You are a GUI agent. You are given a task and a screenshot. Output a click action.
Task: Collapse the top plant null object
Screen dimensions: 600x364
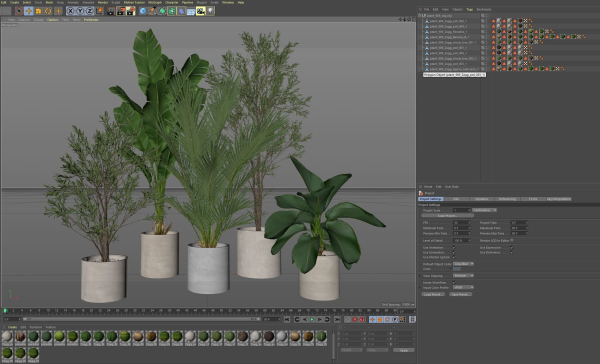pyautogui.click(x=420, y=16)
